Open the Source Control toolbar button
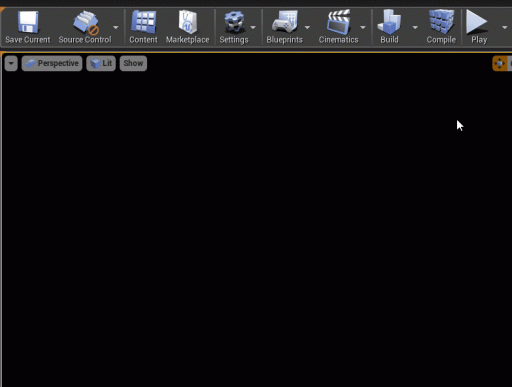Screen dimensions: 512x387 [85, 27]
